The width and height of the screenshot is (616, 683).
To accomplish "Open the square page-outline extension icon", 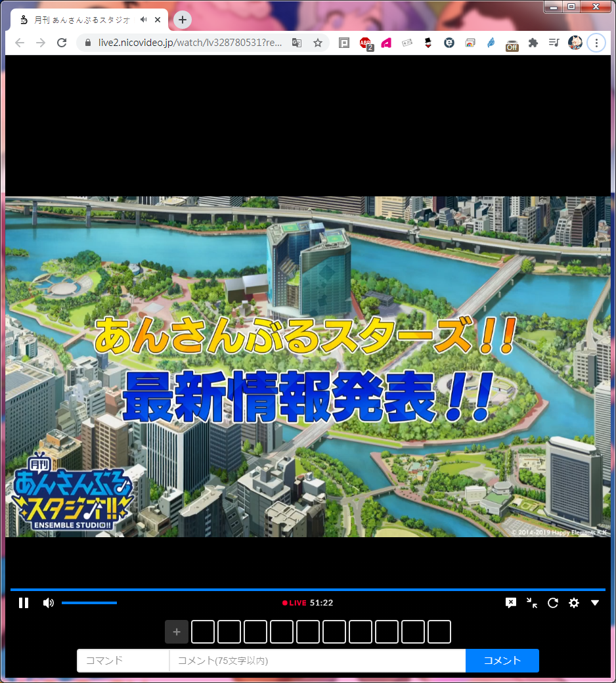I will pyautogui.click(x=344, y=43).
